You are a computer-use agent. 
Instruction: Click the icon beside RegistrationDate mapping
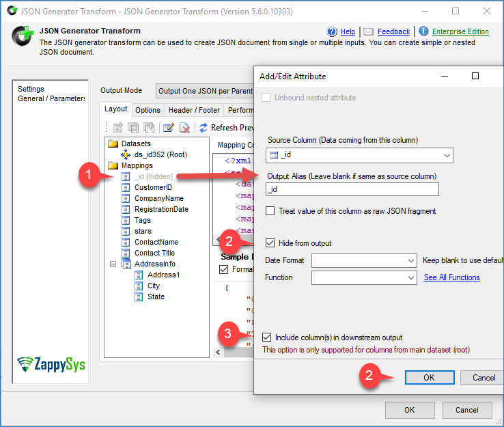pos(126,209)
